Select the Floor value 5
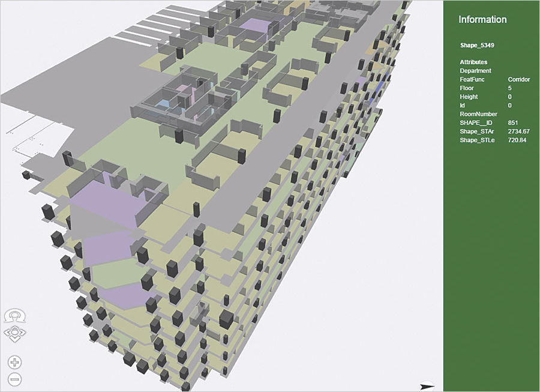The width and height of the screenshot is (540, 392). point(509,88)
